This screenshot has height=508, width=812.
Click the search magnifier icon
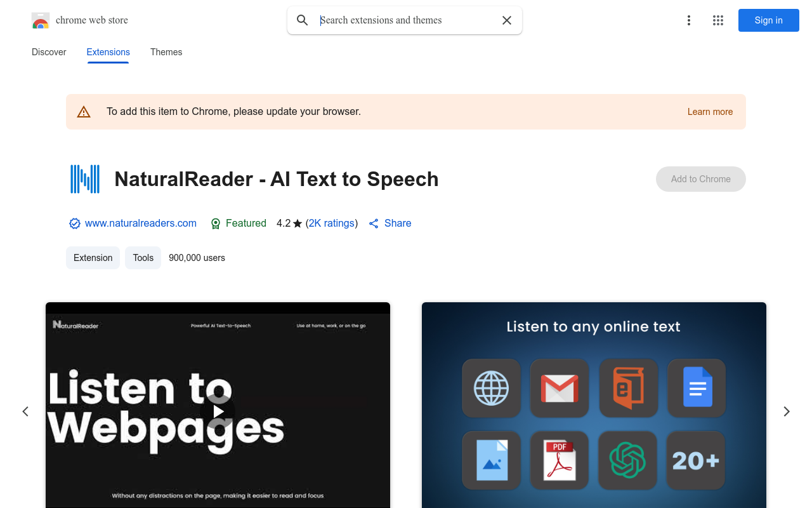pos(303,20)
